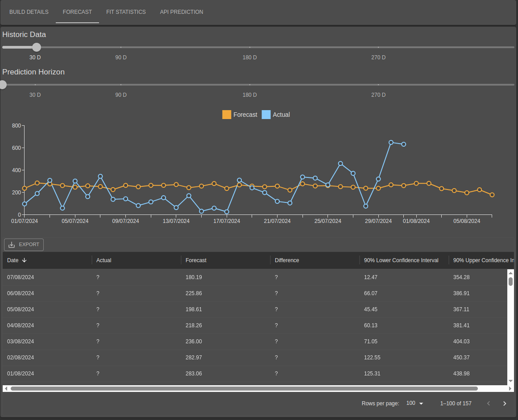
Task: Click lower confidence value 122.55
Action: tap(372, 358)
